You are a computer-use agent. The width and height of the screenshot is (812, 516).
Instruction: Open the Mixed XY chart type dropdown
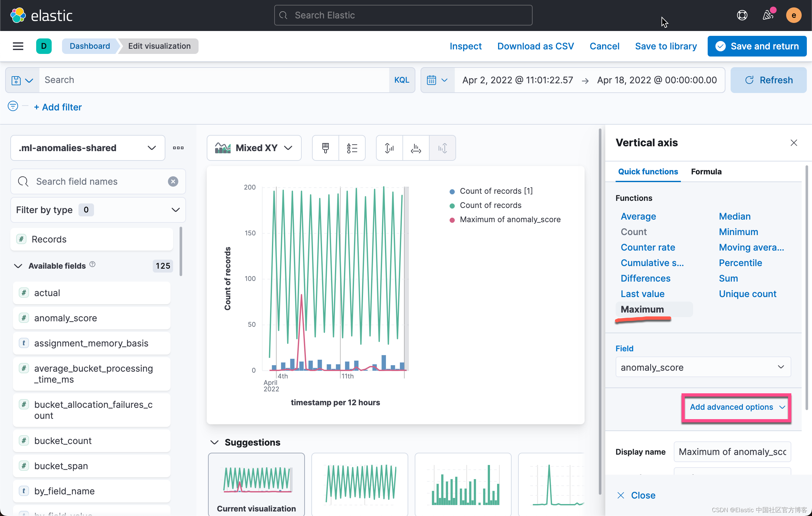254,148
